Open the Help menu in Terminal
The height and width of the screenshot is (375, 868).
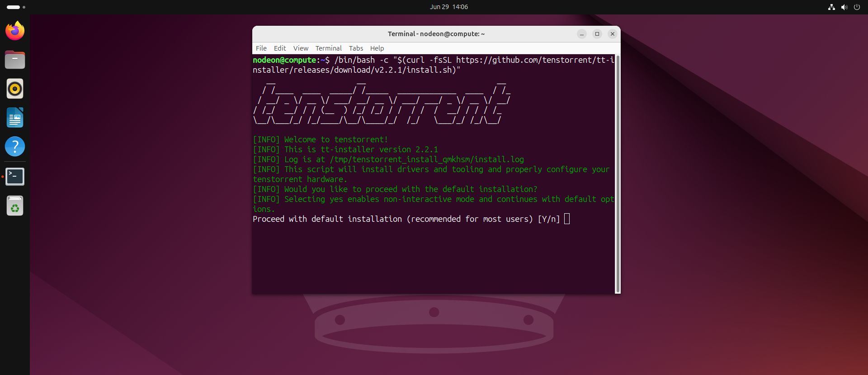pyautogui.click(x=377, y=48)
